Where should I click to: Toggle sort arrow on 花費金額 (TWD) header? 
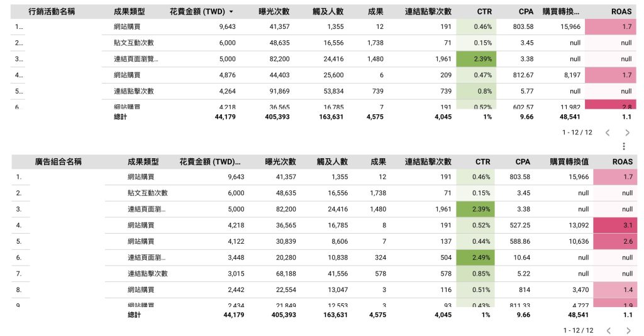click(x=231, y=12)
